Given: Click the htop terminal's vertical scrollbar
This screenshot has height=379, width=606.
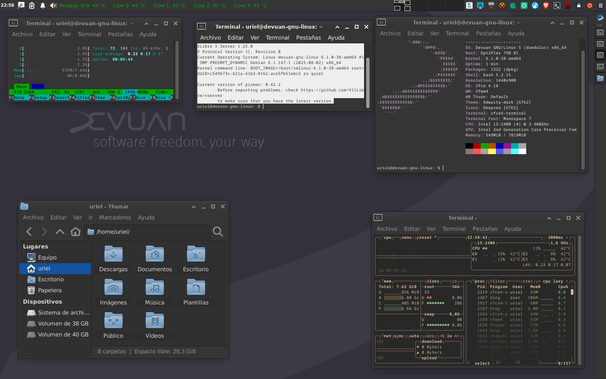Looking at the screenshot, I should tap(177, 70).
